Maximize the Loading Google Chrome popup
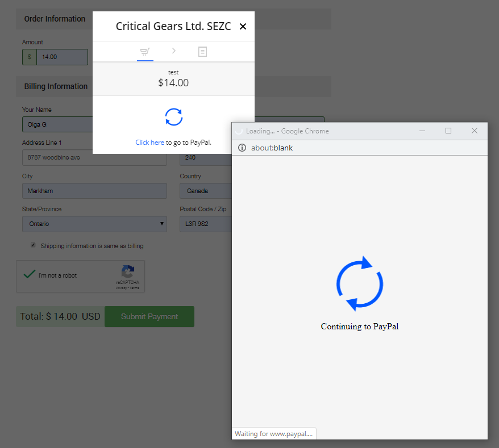 pos(448,131)
